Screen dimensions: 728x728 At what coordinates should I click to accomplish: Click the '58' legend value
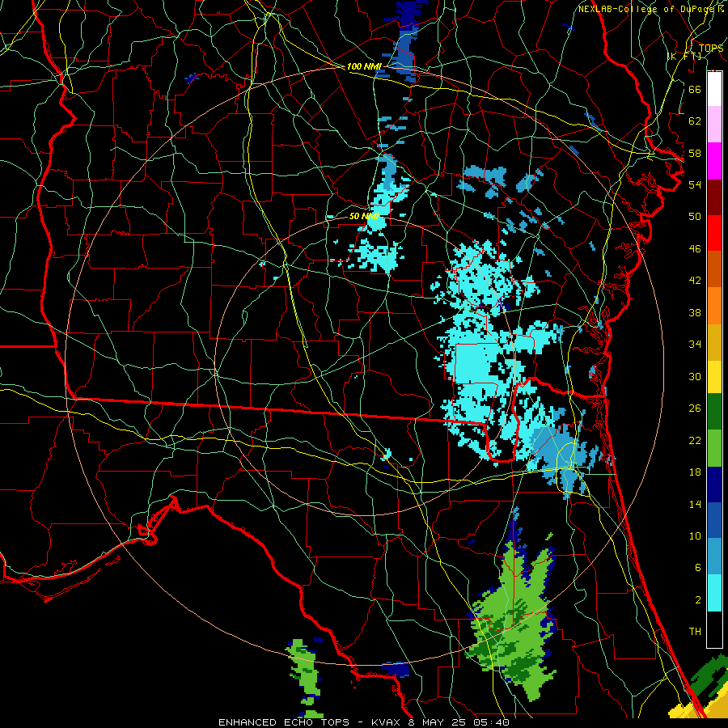(x=695, y=153)
